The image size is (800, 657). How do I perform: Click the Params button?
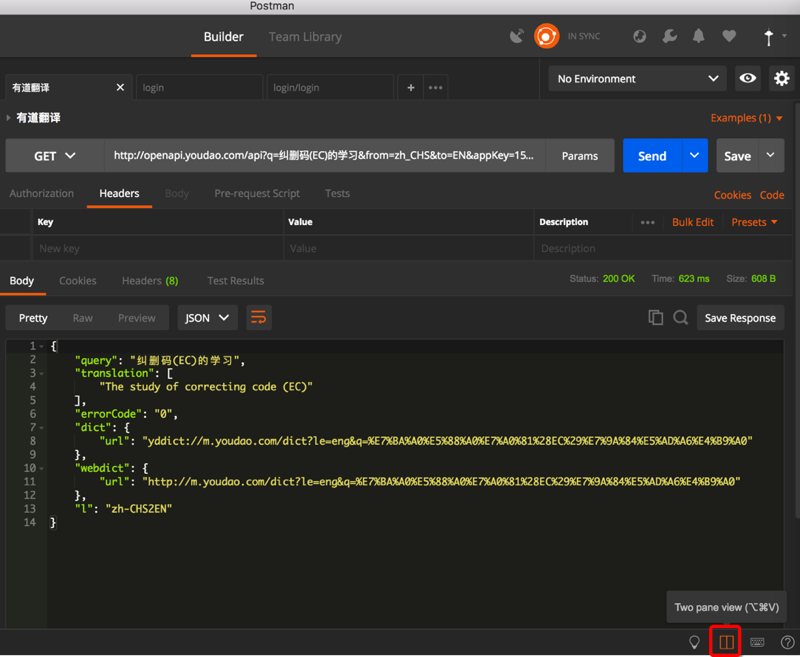580,156
